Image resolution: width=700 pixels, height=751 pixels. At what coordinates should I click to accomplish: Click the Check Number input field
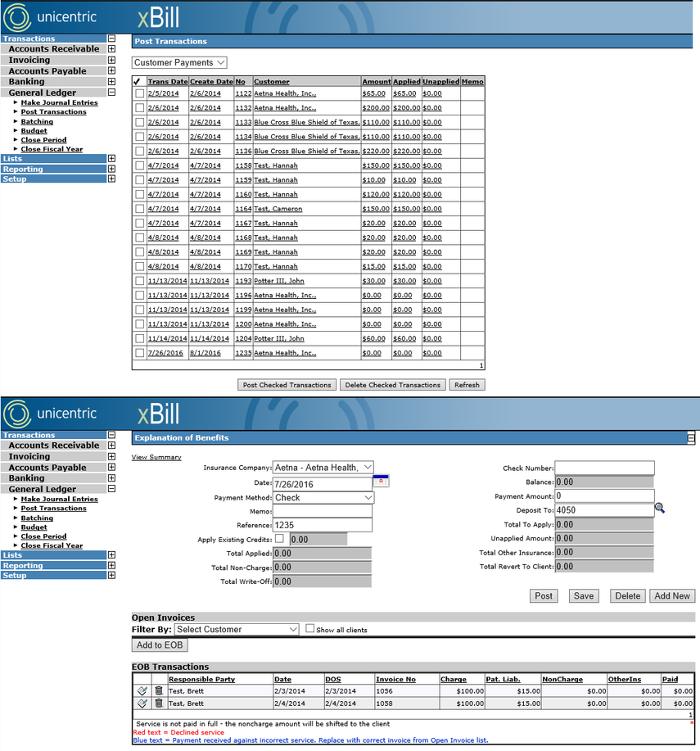click(x=605, y=468)
